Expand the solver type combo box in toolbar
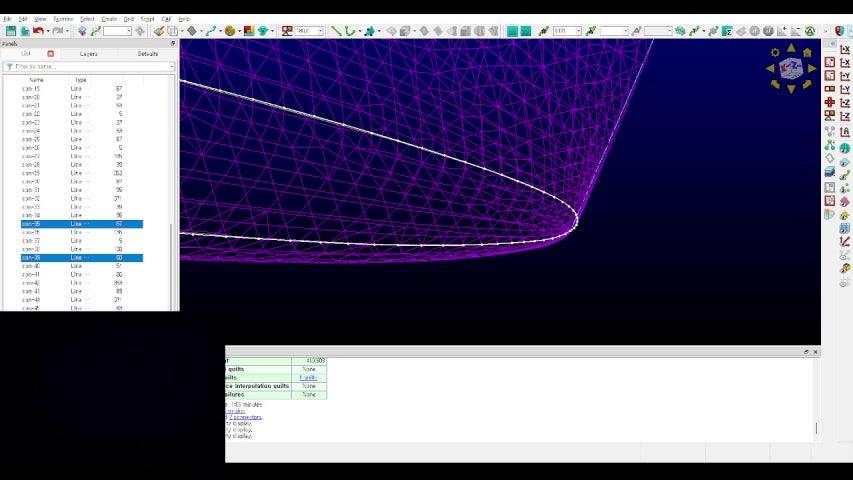 [x=320, y=31]
